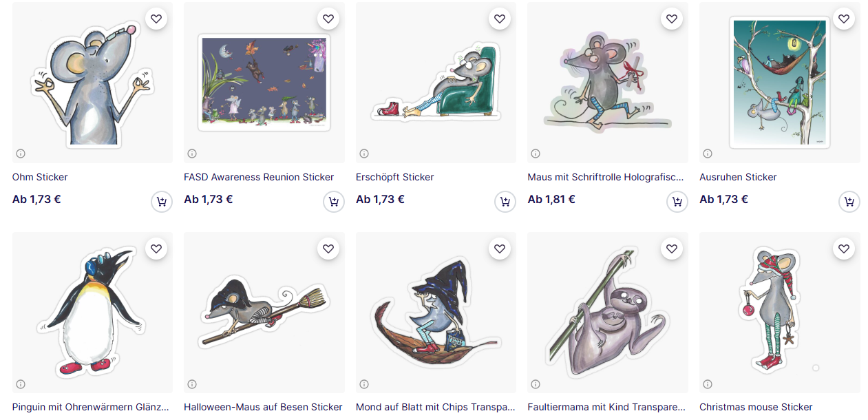Favorite the Ohm Sticker with heart icon
Image resolution: width=868 pixels, height=420 pixels.
(156, 19)
